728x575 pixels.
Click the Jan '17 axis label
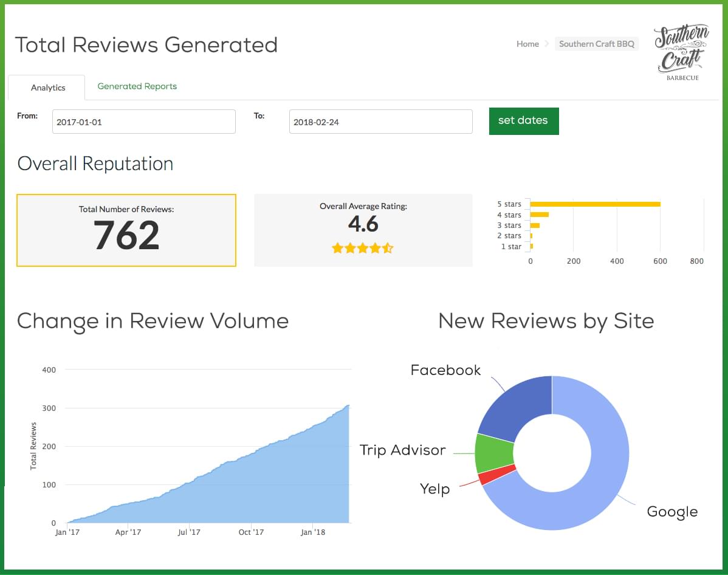click(67, 532)
